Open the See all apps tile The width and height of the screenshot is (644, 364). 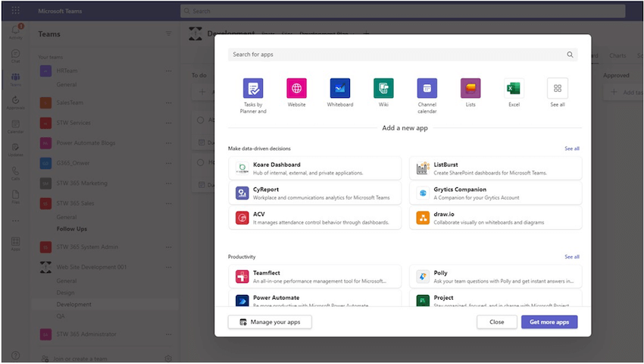coord(558,93)
